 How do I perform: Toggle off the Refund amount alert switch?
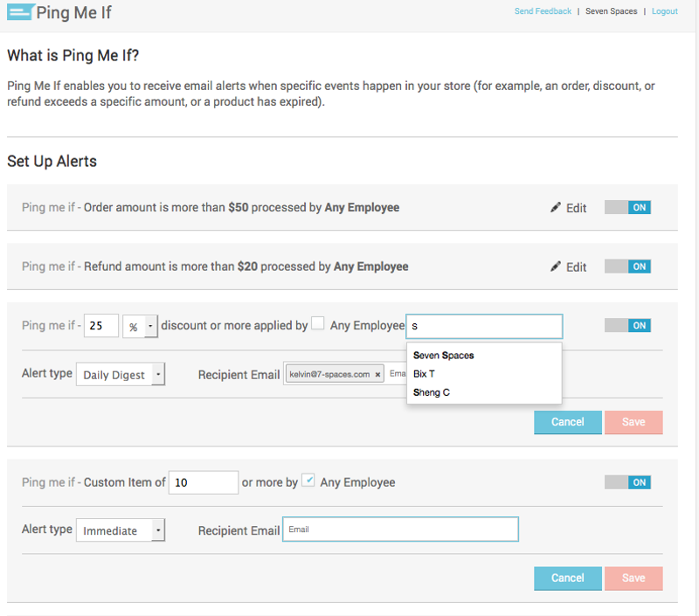627,266
